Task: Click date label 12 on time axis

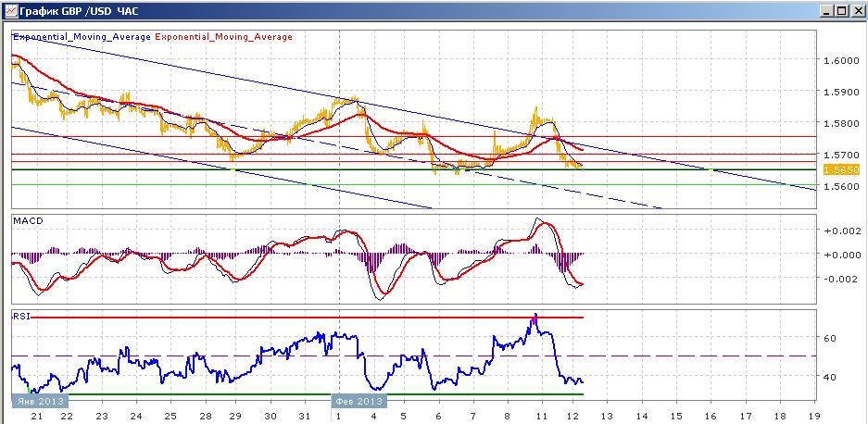Action: click(x=573, y=416)
